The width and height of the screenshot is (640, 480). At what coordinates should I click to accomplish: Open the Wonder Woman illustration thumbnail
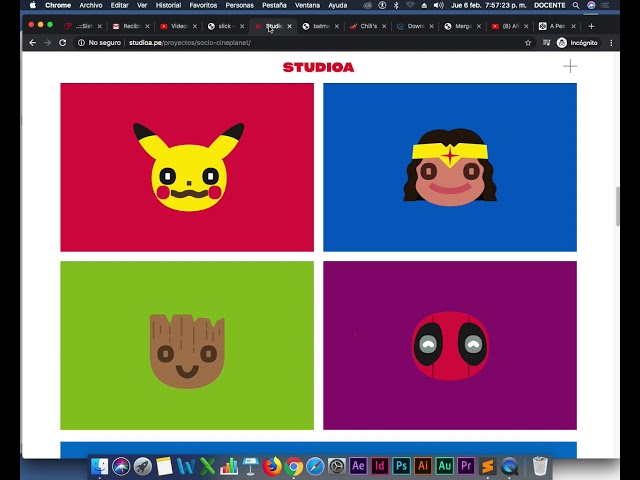[450, 167]
